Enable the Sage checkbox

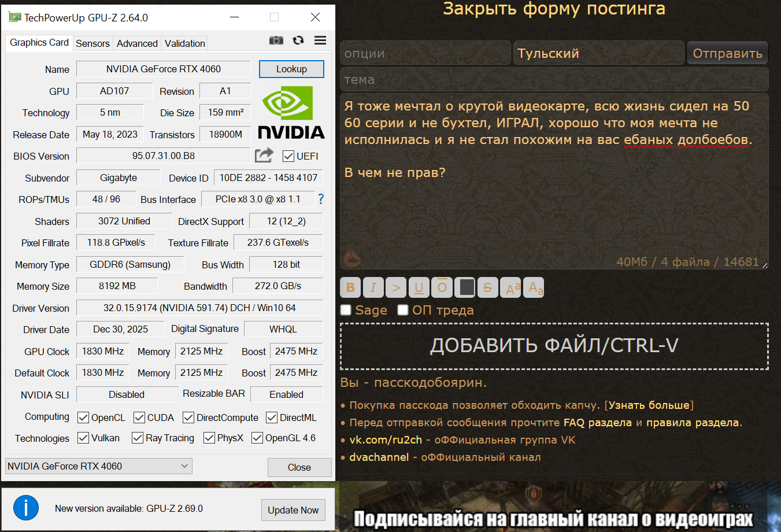point(346,310)
